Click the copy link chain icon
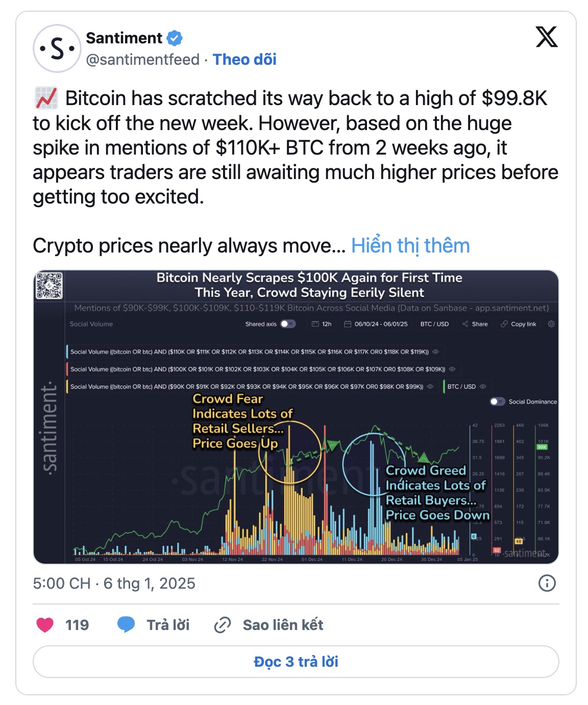The height and width of the screenshot is (705, 588). [223, 625]
